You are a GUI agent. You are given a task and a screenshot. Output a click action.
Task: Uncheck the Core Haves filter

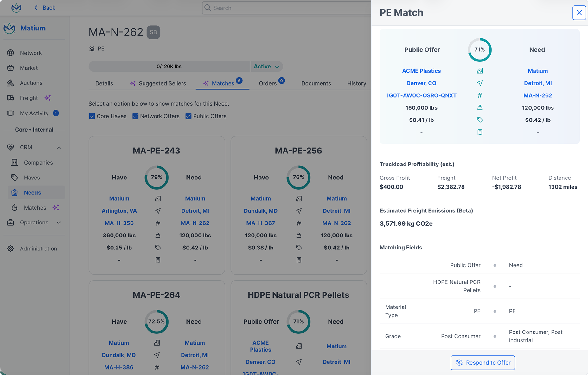coord(92,116)
